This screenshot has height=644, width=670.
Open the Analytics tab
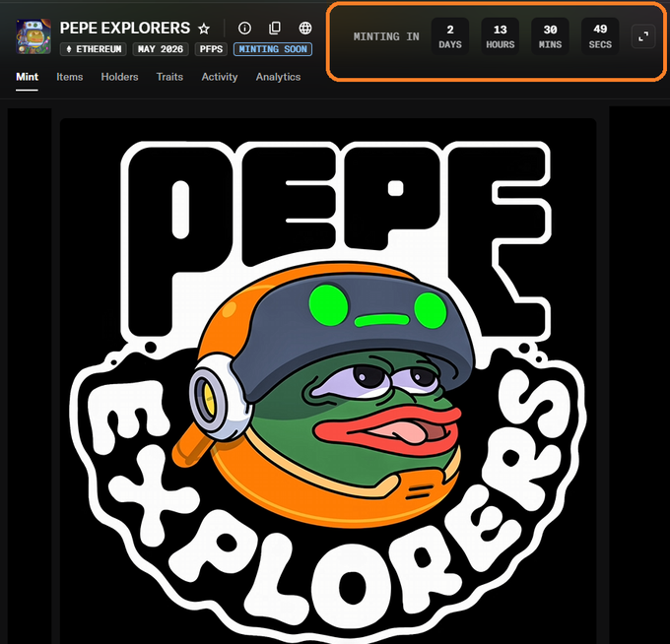pos(278,77)
